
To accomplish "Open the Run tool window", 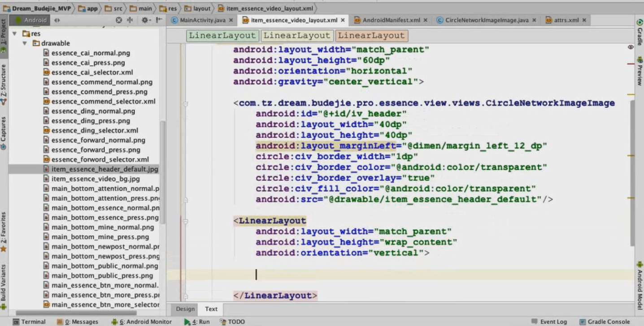I will click(x=197, y=322).
